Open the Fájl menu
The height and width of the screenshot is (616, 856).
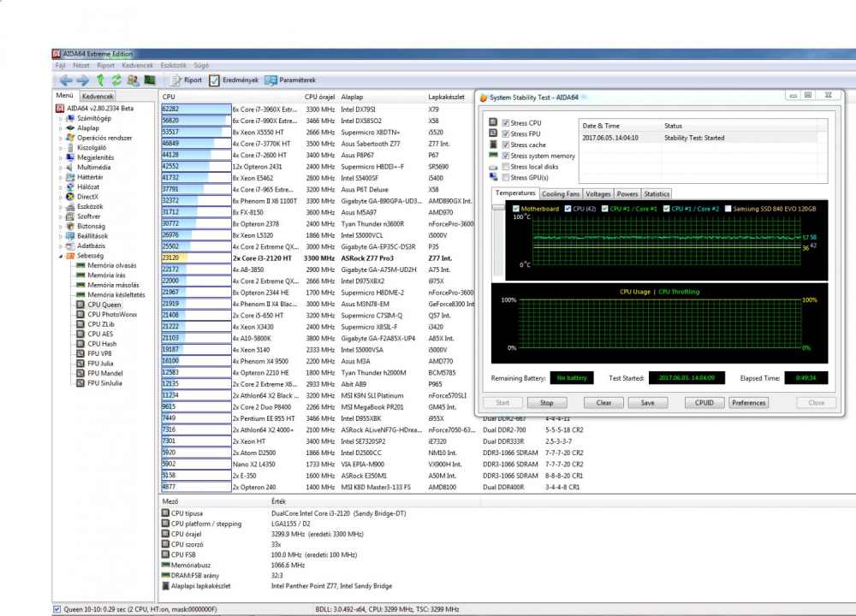pos(61,66)
